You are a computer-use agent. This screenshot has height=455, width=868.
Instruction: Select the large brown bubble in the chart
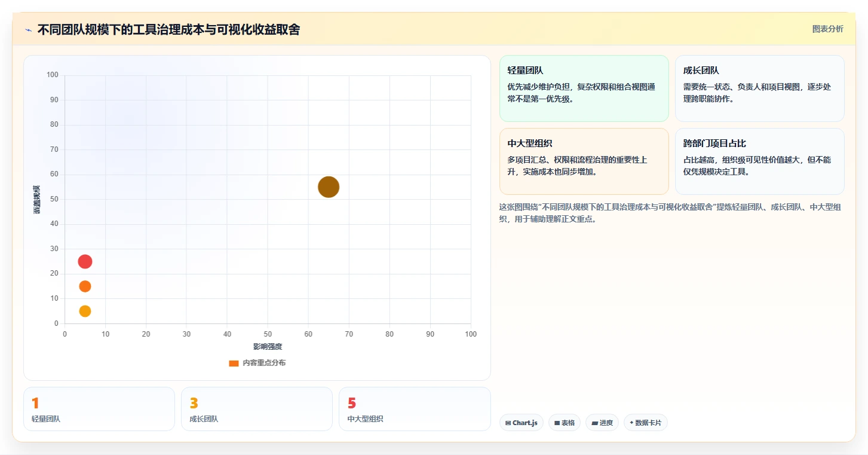pyautogui.click(x=329, y=187)
